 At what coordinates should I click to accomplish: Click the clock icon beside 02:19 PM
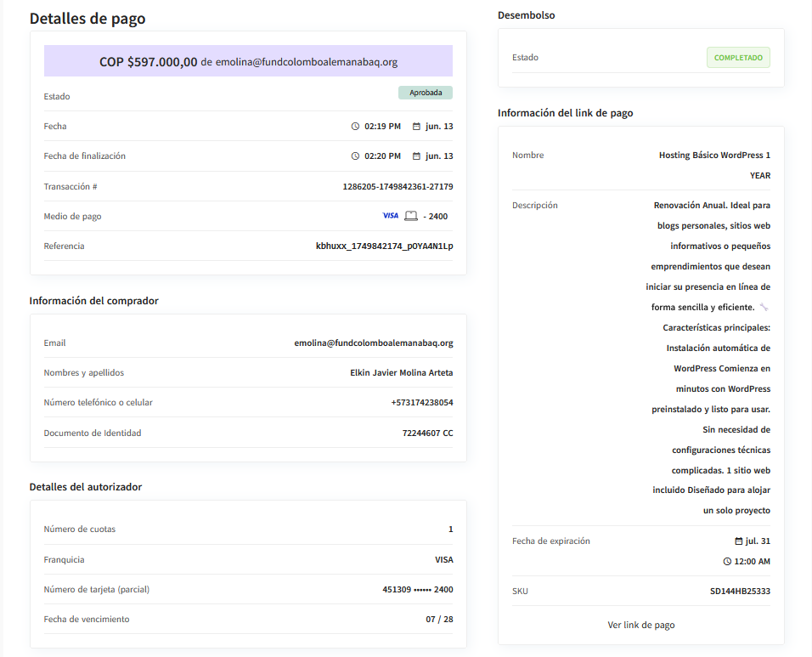pyautogui.click(x=355, y=127)
